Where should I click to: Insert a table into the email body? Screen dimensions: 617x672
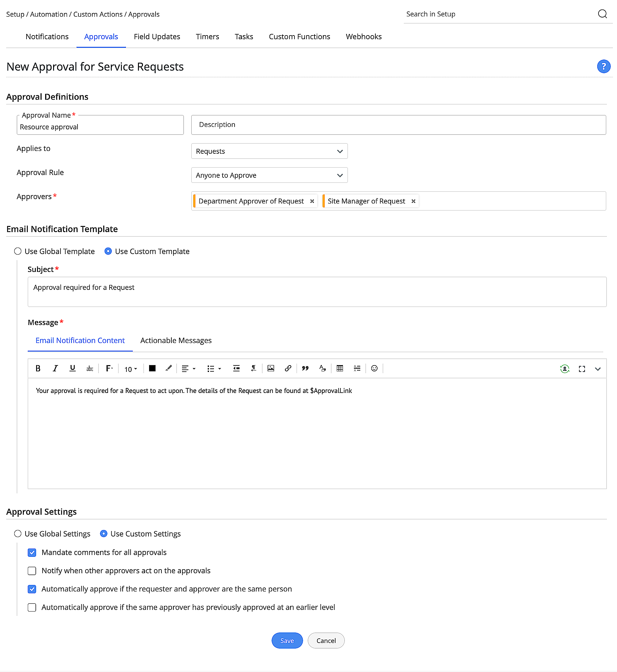[340, 369]
